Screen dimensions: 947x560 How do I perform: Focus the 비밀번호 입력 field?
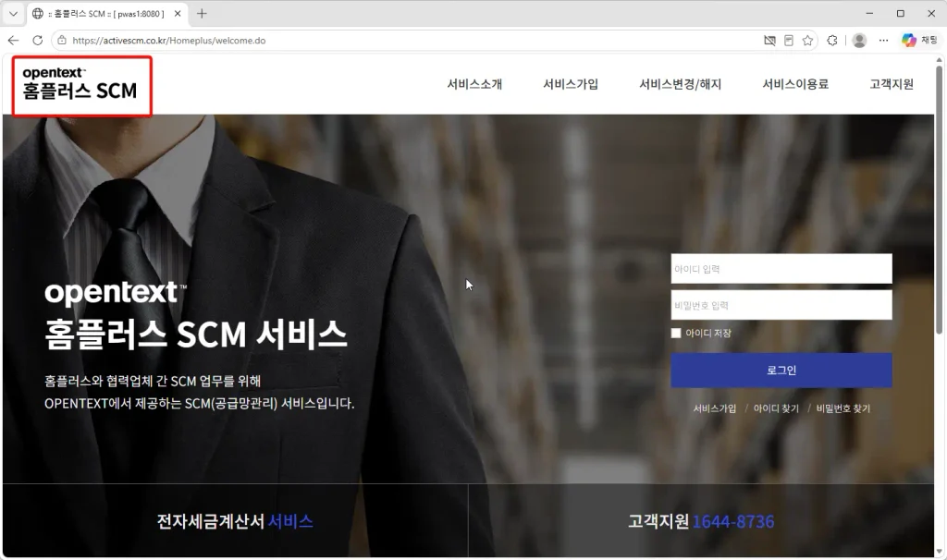click(781, 305)
